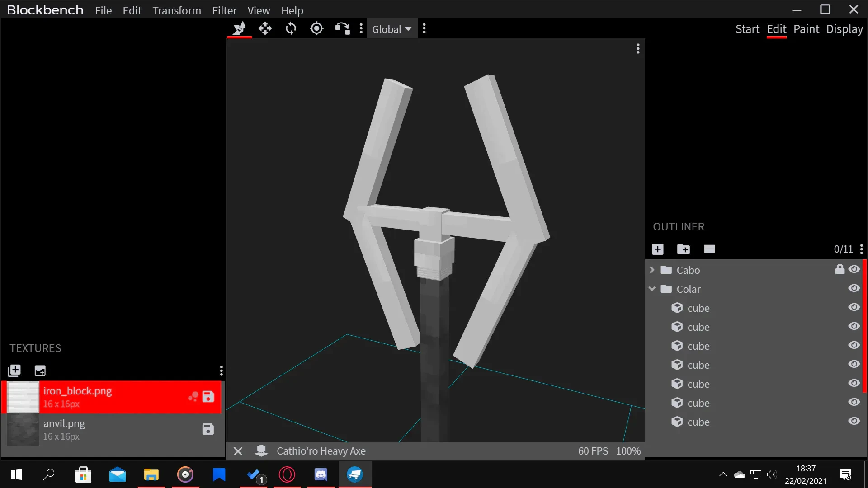Select the anvil.png texture thumbnail

[x=23, y=430]
